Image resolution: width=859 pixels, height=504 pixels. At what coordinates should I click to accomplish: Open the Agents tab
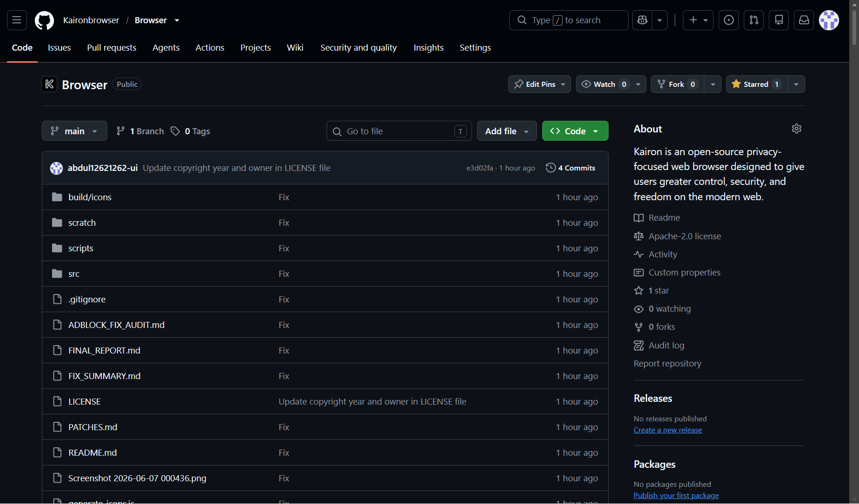166,47
